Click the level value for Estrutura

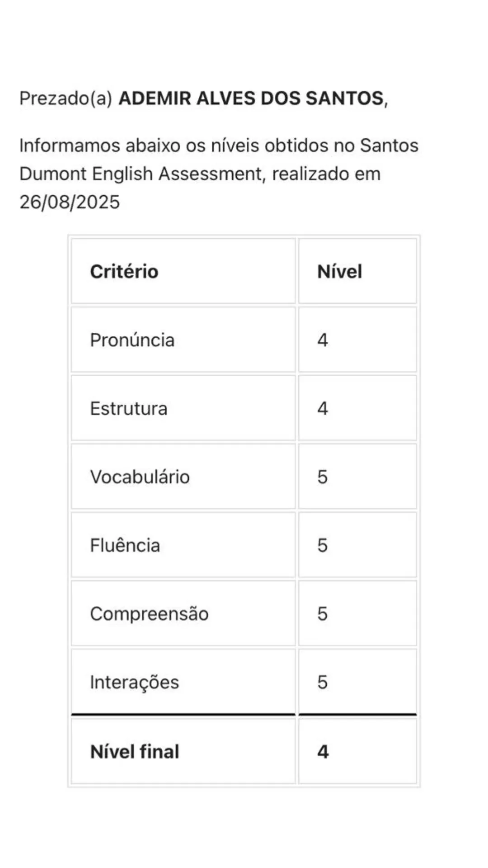322,409
